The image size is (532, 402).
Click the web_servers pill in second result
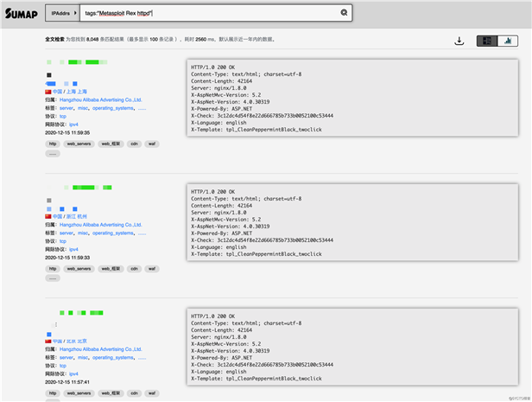(x=79, y=269)
